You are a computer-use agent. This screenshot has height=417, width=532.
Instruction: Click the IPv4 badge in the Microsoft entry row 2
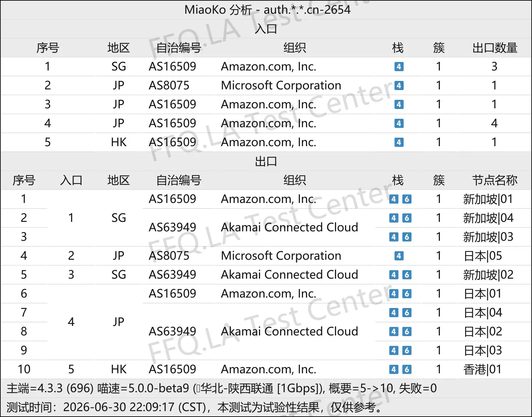[399, 85]
